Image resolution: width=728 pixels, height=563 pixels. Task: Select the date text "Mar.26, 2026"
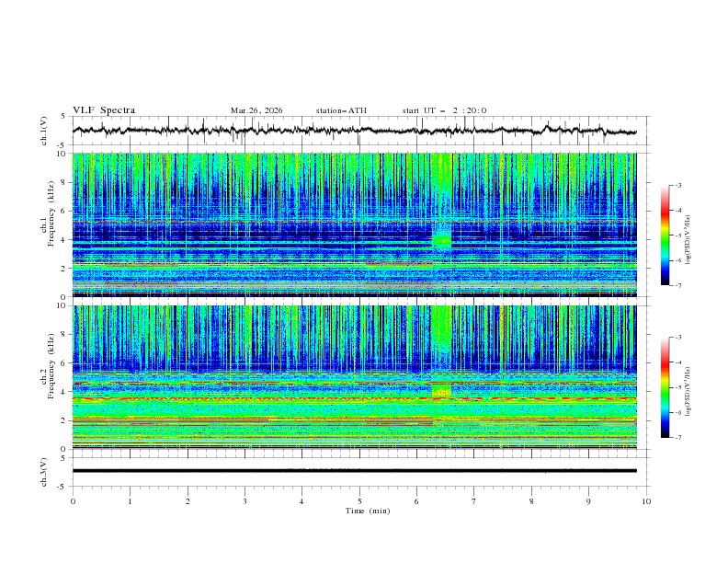[256, 110]
